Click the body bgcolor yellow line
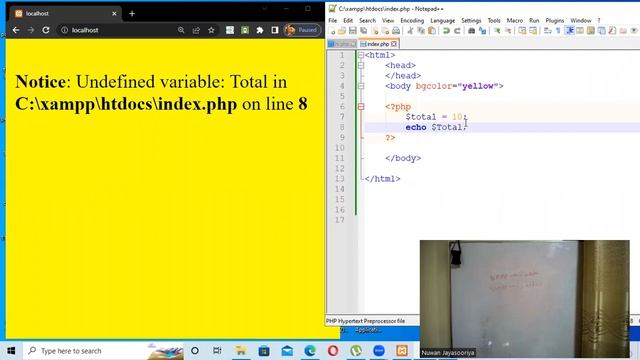 click(x=444, y=86)
